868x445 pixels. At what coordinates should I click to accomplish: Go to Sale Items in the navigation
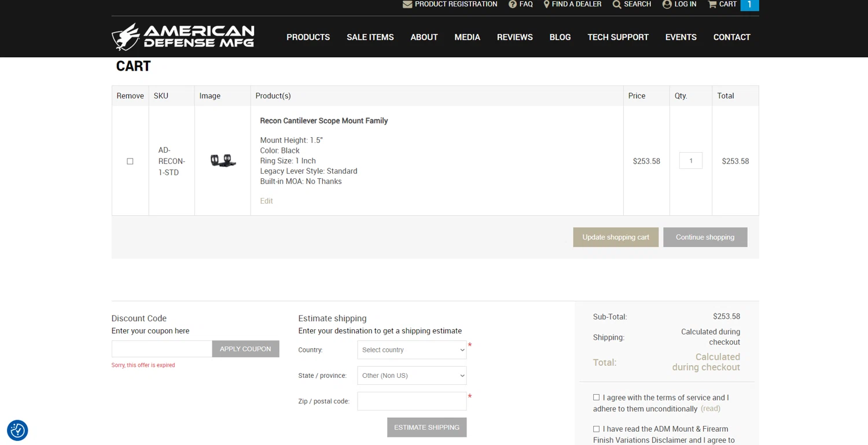pyautogui.click(x=370, y=37)
